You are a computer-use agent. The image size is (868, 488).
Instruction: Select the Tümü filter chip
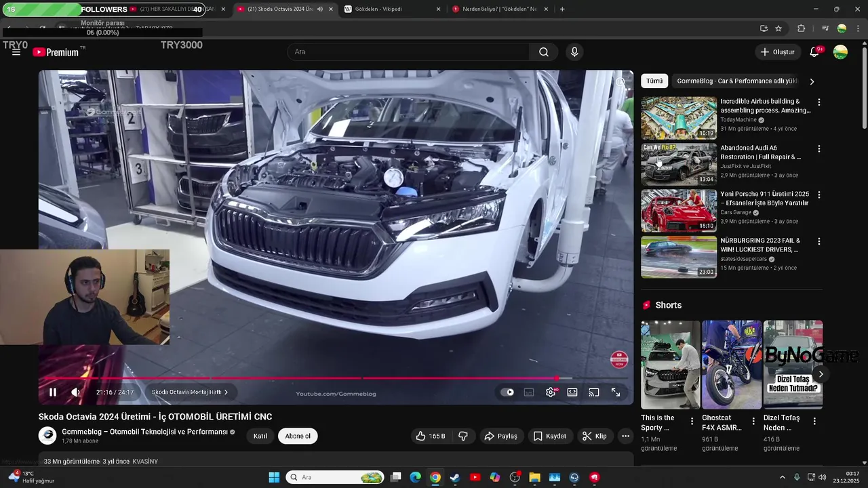654,81
